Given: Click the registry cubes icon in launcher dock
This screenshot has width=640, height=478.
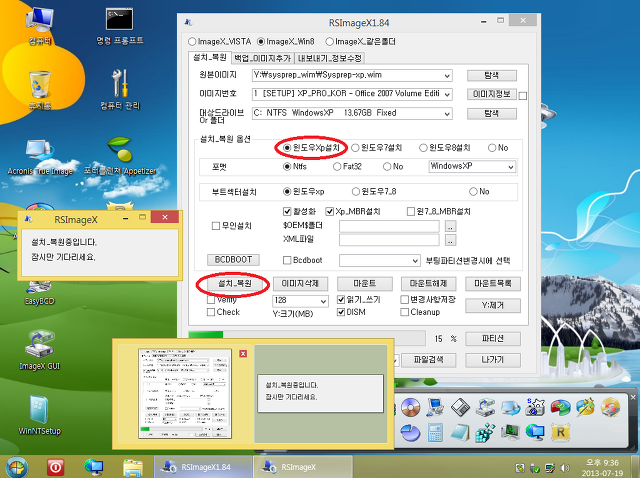Looking at the screenshot, I should (485, 432).
